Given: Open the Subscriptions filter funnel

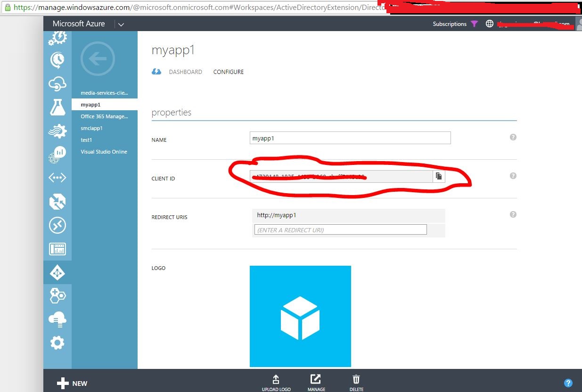Looking at the screenshot, I should pos(475,24).
